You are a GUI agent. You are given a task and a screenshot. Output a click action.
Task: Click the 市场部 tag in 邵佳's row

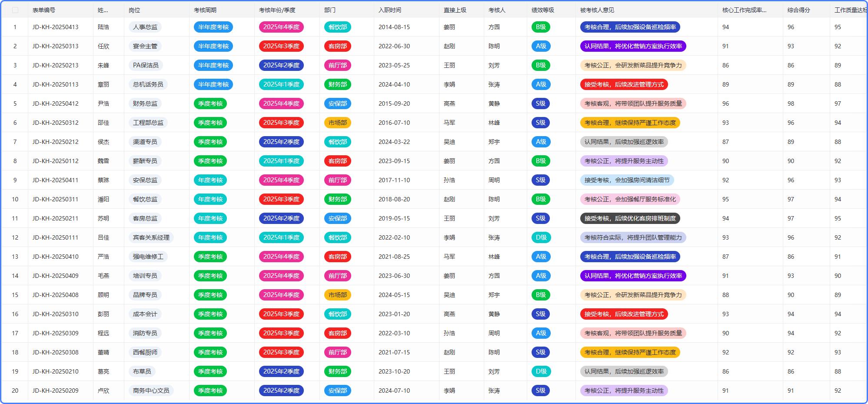(338, 123)
